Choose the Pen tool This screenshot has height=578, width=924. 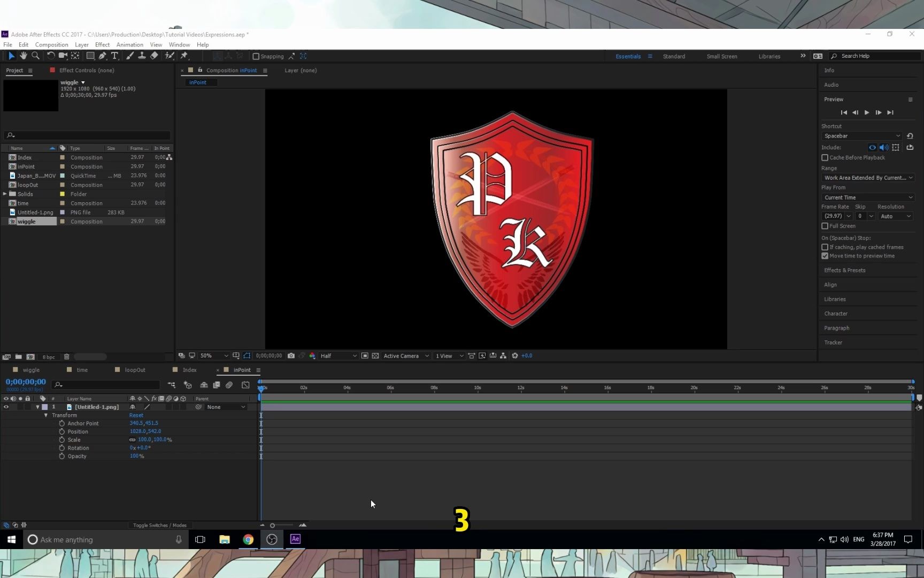click(x=103, y=56)
